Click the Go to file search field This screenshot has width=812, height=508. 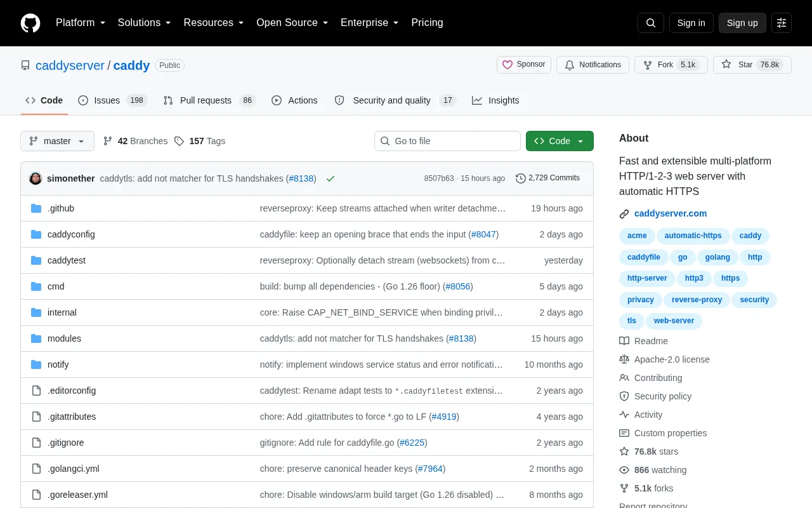[447, 141]
